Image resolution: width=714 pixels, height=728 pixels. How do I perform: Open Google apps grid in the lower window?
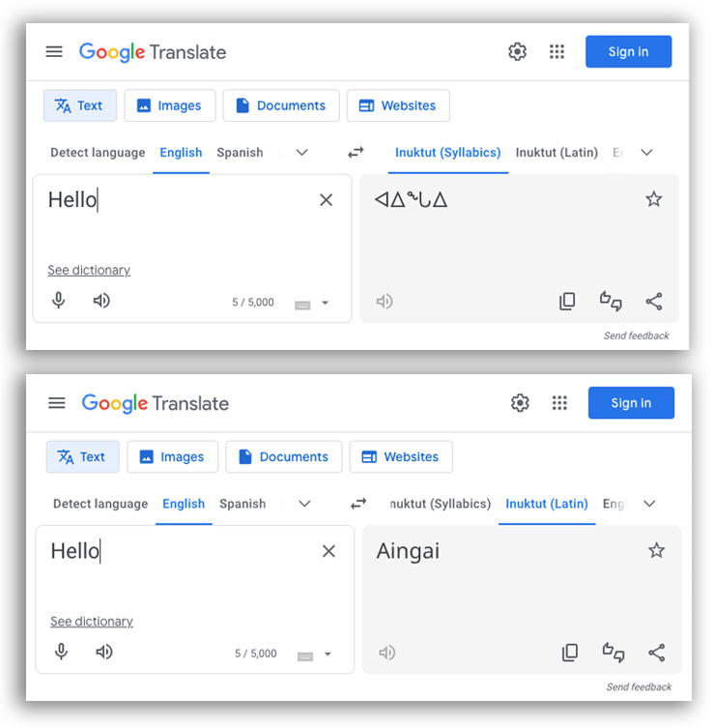click(x=559, y=402)
